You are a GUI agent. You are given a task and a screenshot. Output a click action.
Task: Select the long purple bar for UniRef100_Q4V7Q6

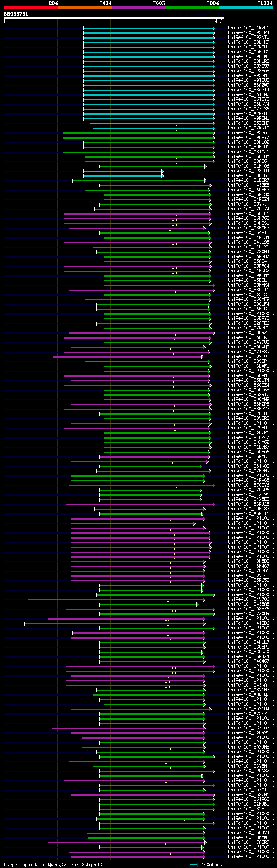(x=116, y=599)
